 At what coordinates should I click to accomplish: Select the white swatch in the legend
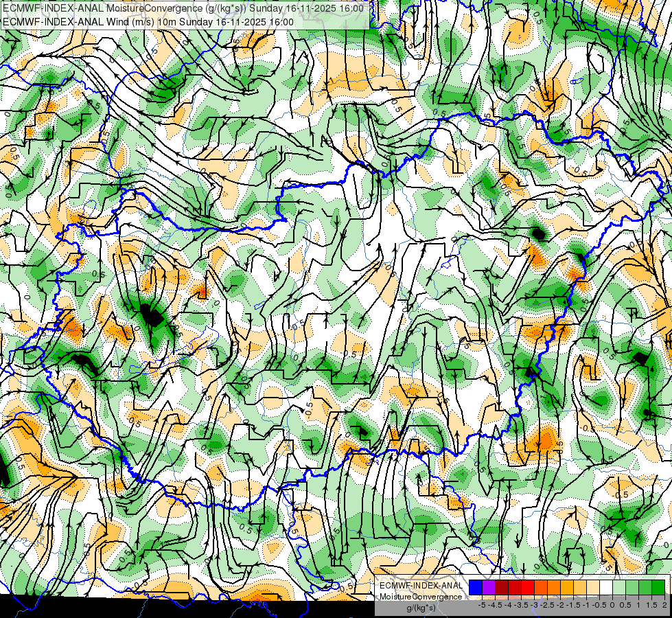coord(606,588)
